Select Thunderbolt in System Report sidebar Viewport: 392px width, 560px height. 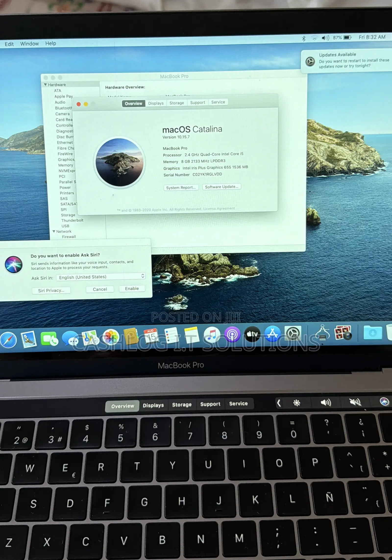click(x=72, y=220)
